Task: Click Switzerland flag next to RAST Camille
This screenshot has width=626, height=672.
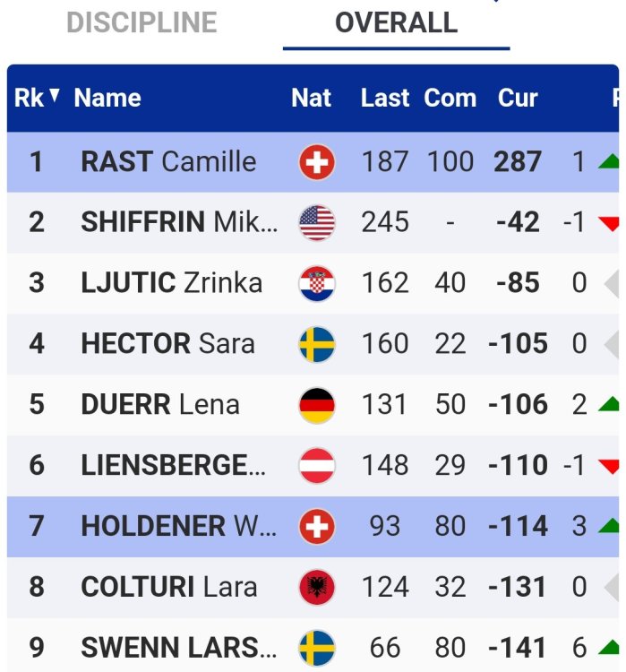Action: point(316,162)
